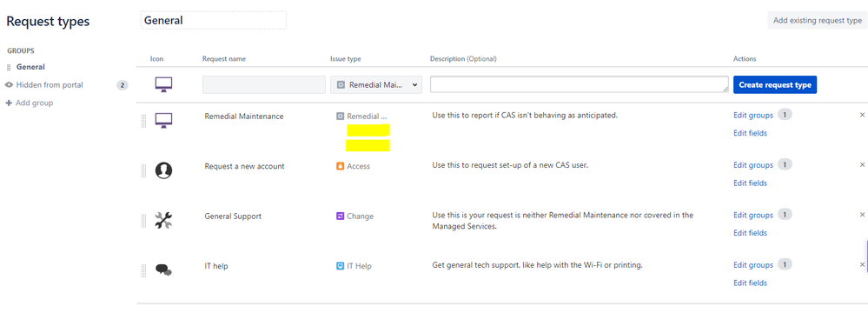Edit fields for General Support
Viewport: 868px width, 313px height.
pos(750,233)
